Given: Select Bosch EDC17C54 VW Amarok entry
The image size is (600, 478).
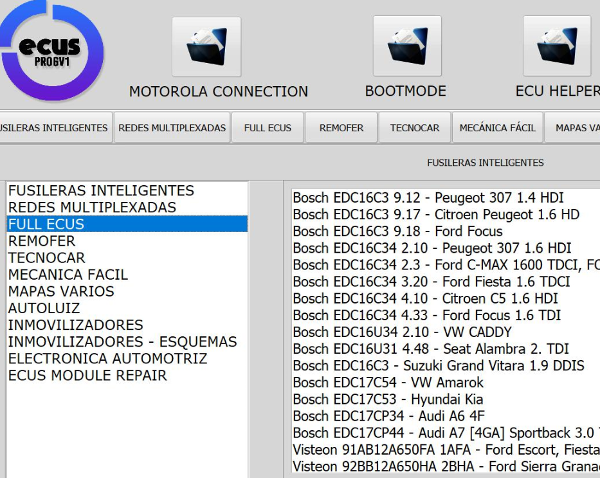Looking at the screenshot, I should pyautogui.click(x=446, y=383).
